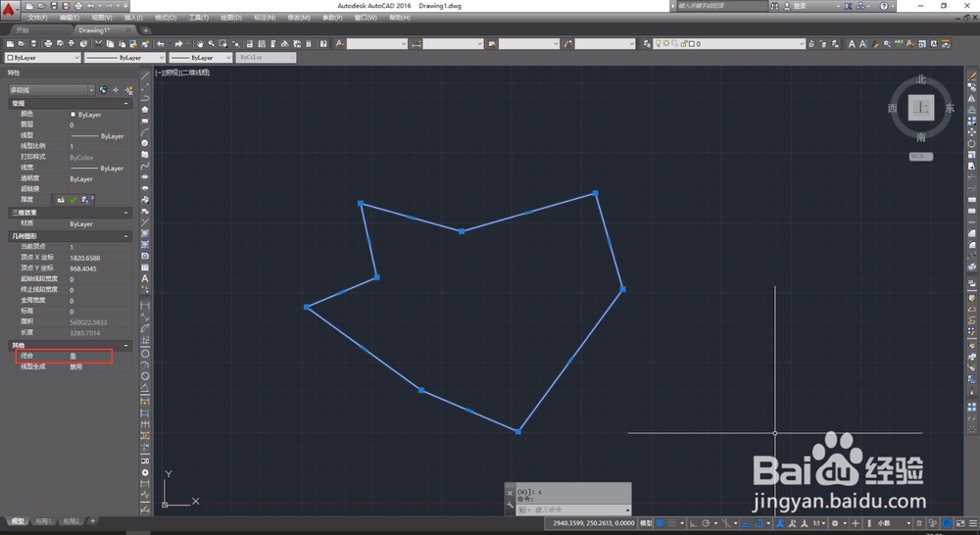Image resolution: width=980 pixels, height=535 pixels.
Task: Click the binoculars search icon
Action: coord(775,6)
